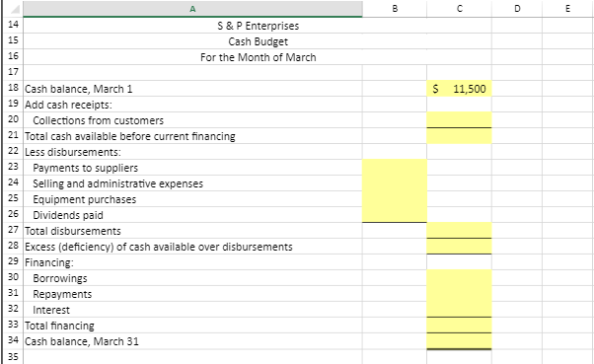Click yellow cell for Collections from customers
The height and width of the screenshot is (364, 594).
459,120
